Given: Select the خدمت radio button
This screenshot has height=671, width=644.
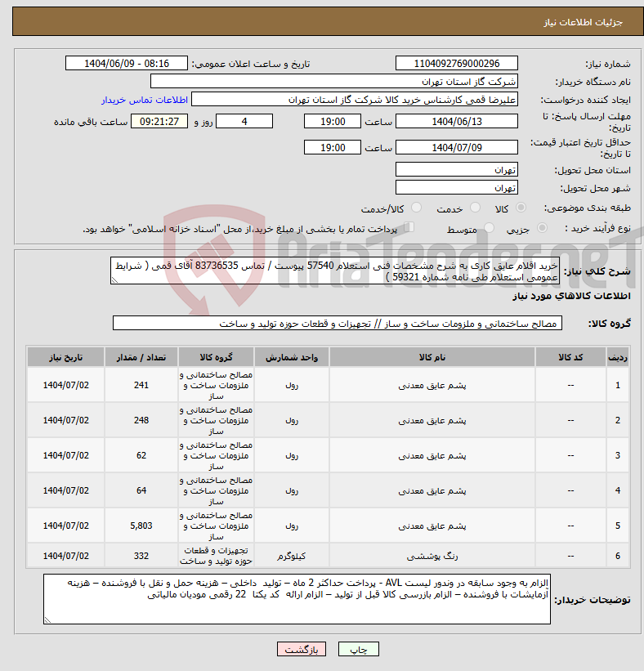Looking at the screenshot, I should (475, 208).
